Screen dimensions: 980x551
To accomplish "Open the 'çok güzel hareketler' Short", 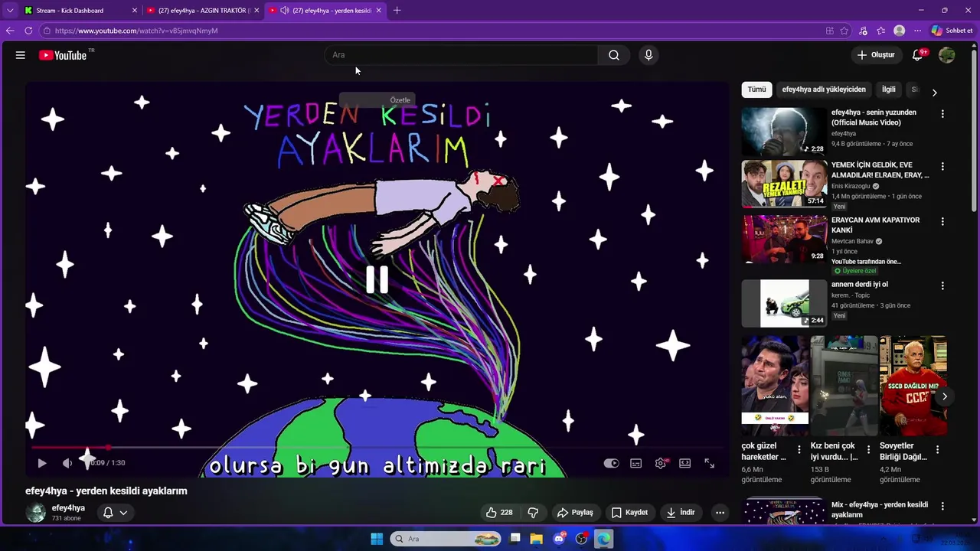I will 775,386.
